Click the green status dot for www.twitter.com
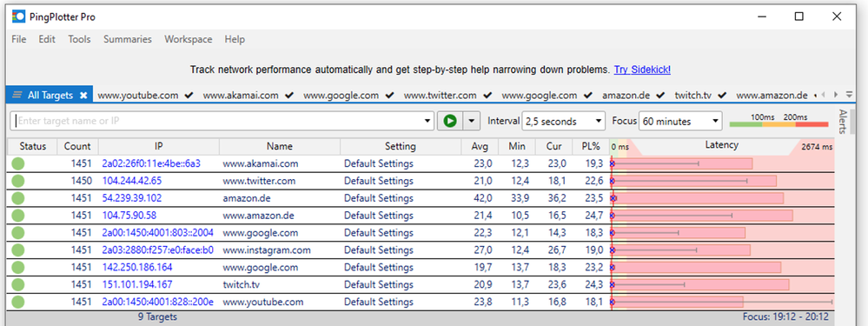The width and height of the screenshot is (868, 326). tap(18, 181)
